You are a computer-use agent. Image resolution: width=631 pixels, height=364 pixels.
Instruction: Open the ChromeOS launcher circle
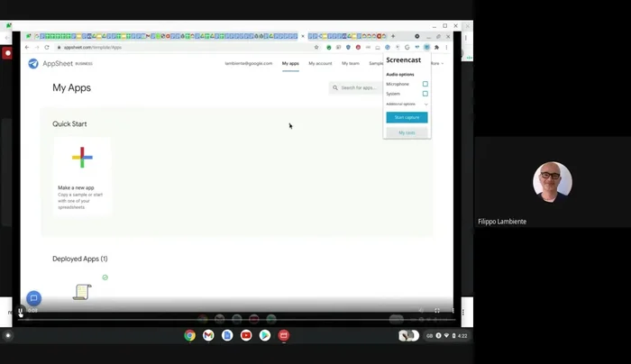[7, 335]
